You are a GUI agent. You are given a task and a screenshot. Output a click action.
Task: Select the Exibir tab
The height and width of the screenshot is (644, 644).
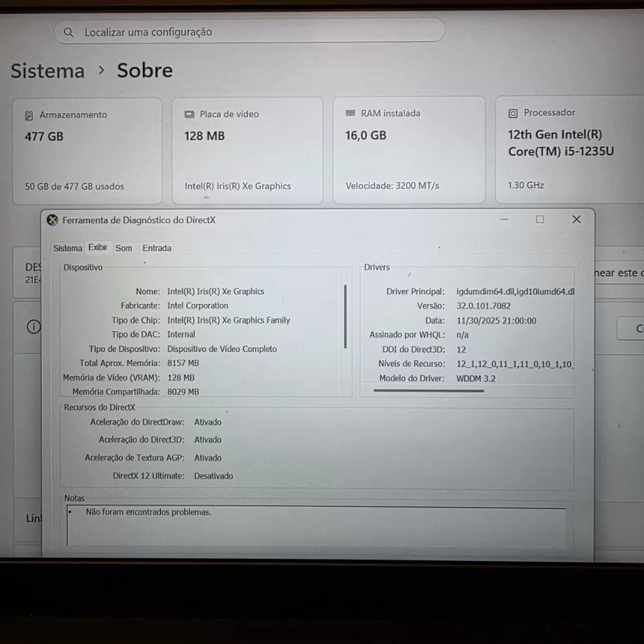point(98,247)
